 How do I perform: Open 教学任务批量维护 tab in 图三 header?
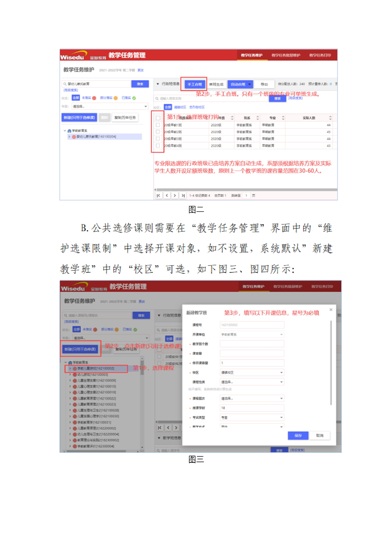288,287
